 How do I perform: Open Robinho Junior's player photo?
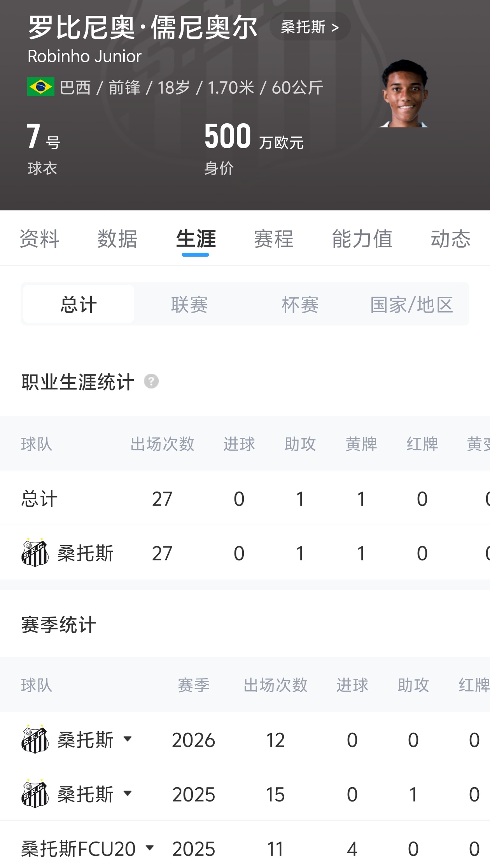(x=405, y=94)
